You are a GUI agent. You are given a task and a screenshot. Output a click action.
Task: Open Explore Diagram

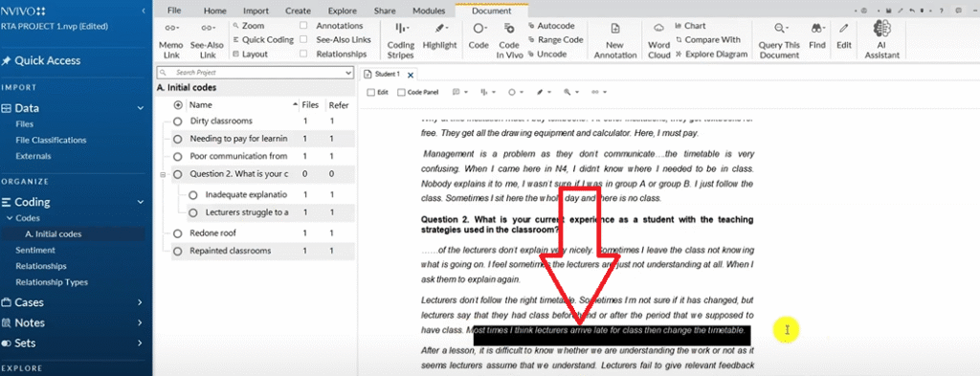click(x=711, y=54)
